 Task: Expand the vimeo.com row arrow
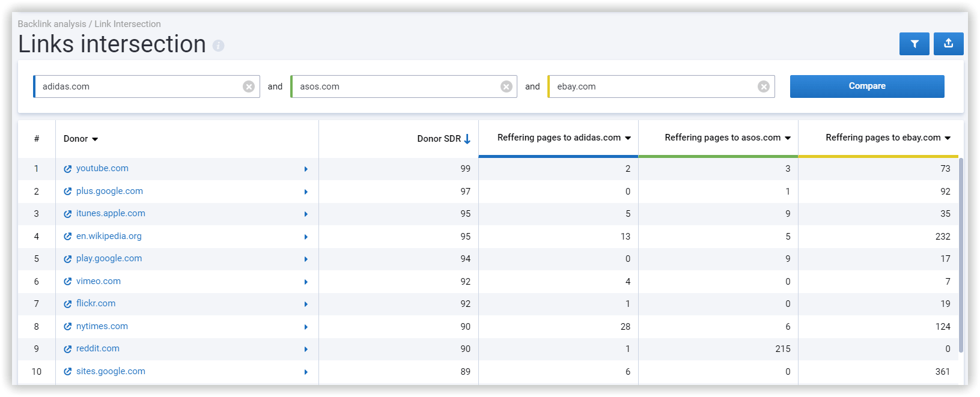click(306, 282)
